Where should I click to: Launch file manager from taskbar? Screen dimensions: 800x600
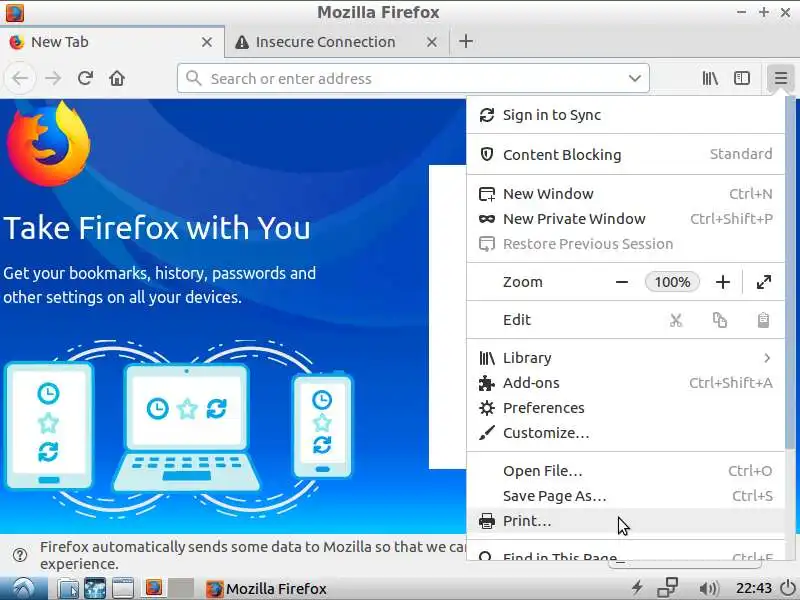(x=67, y=588)
